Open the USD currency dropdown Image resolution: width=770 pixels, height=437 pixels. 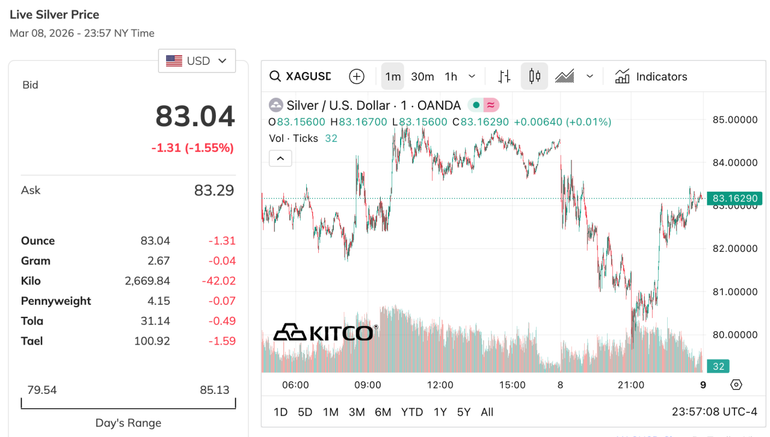coord(197,61)
